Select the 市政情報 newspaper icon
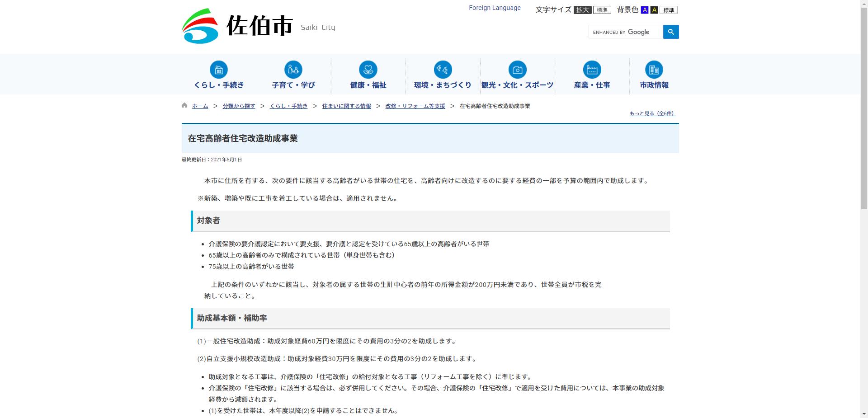Screen dimensions: 868x418 point(654,69)
